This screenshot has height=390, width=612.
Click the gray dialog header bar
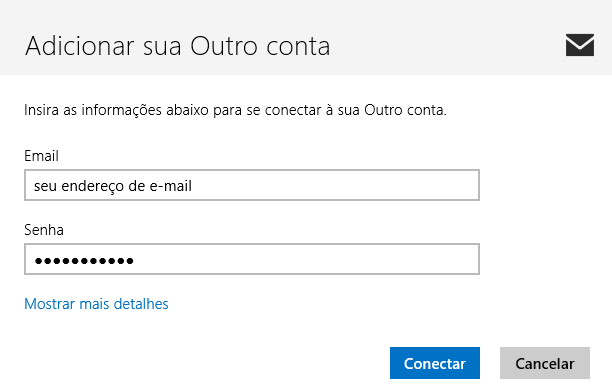pos(306,37)
